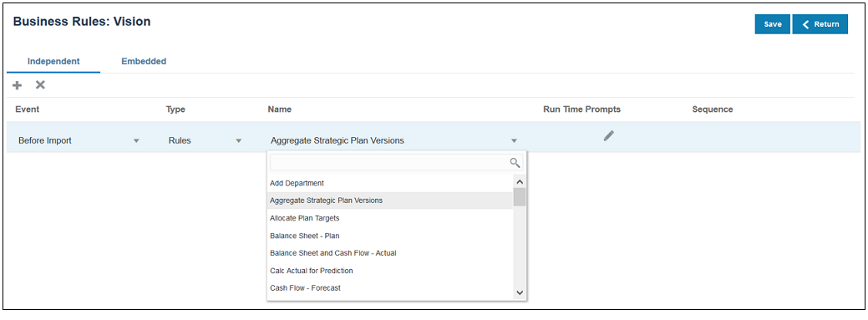Click the scrollbar up arrow in the list
Viewport: 868px width, 320px height.
[520, 181]
